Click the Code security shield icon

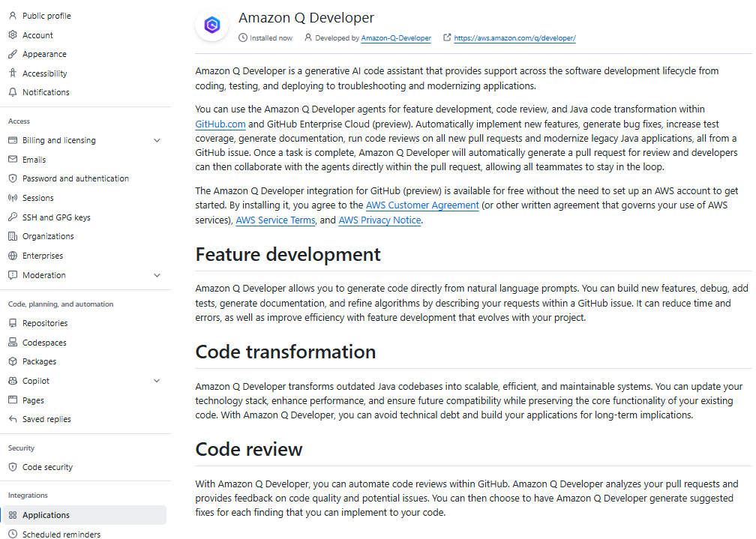(13, 467)
